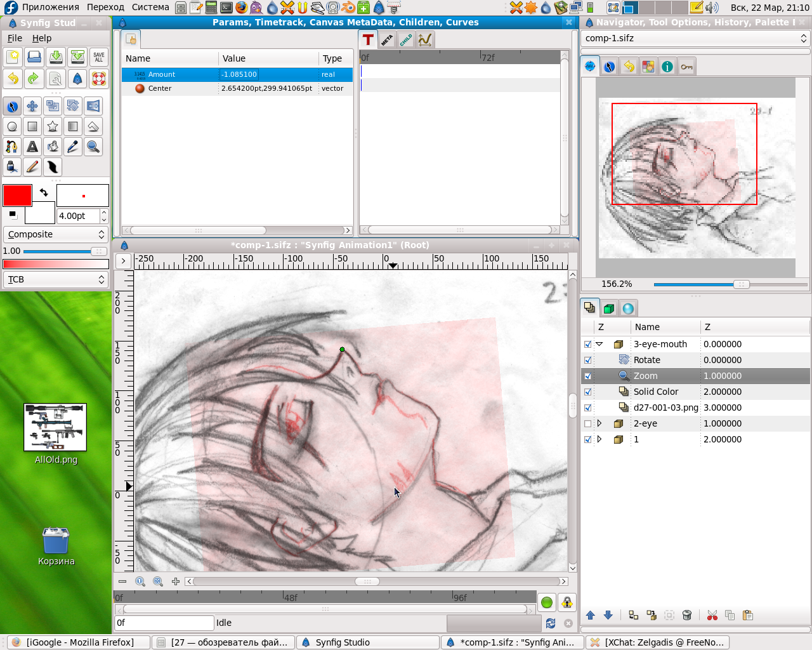Toggle visibility of 3-eye-mouth layer
The width and height of the screenshot is (812, 650).
pyautogui.click(x=588, y=344)
